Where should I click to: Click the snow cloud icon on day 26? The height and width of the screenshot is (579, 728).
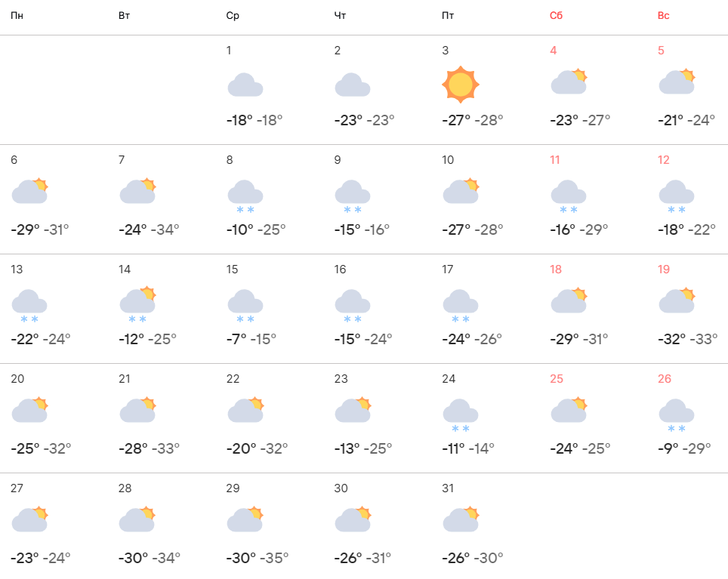(x=677, y=416)
